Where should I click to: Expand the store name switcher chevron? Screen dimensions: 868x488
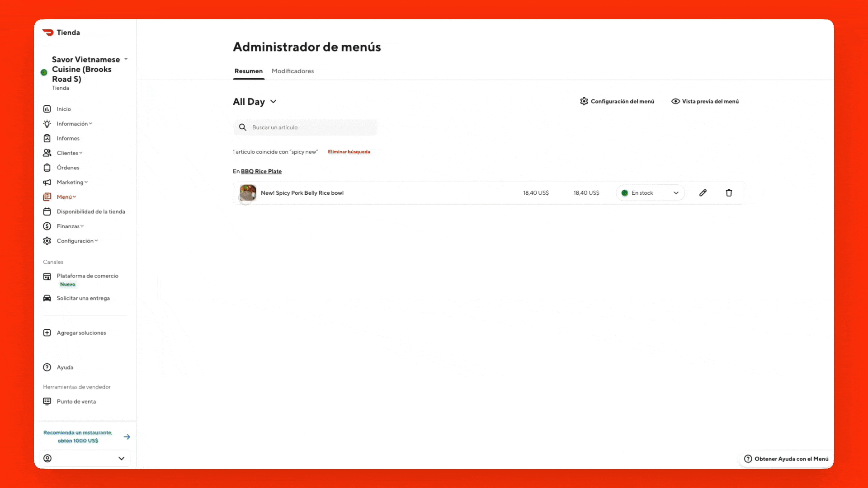coord(126,59)
